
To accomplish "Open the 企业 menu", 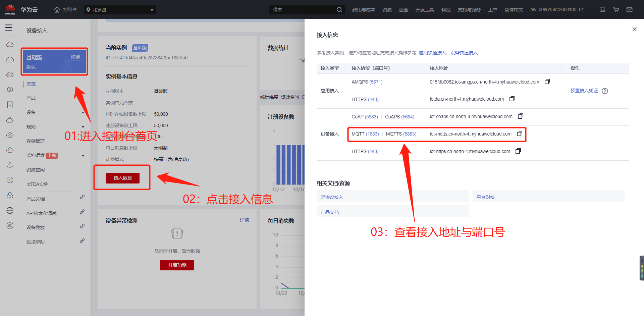I will [404, 10].
